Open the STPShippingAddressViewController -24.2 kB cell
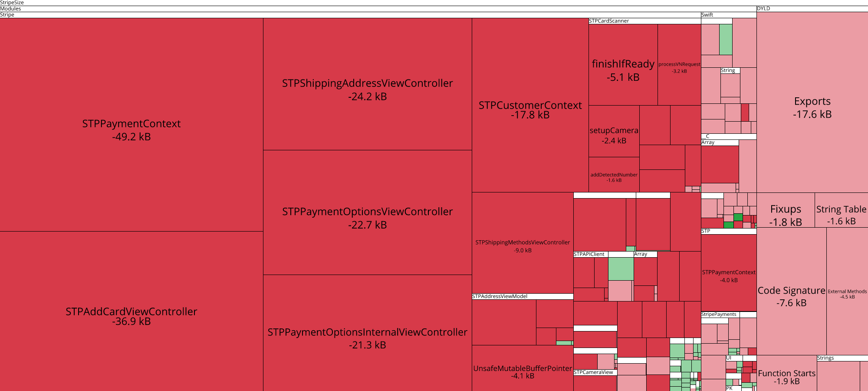This screenshot has height=391, width=868. point(367,84)
